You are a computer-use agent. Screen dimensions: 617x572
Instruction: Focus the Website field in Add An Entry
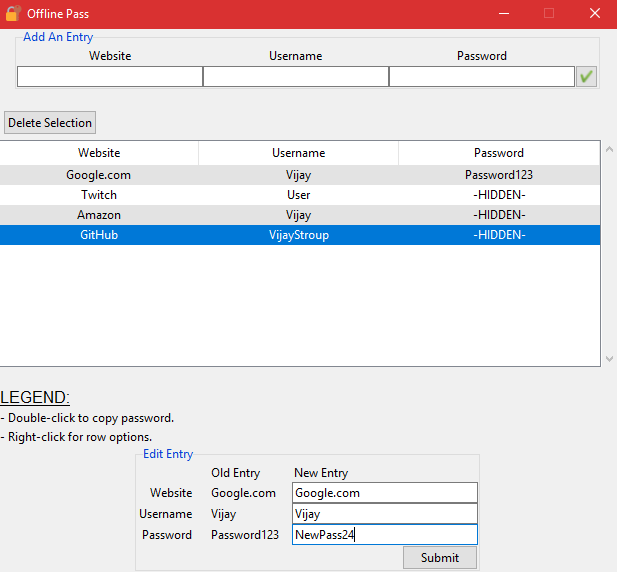coord(110,76)
